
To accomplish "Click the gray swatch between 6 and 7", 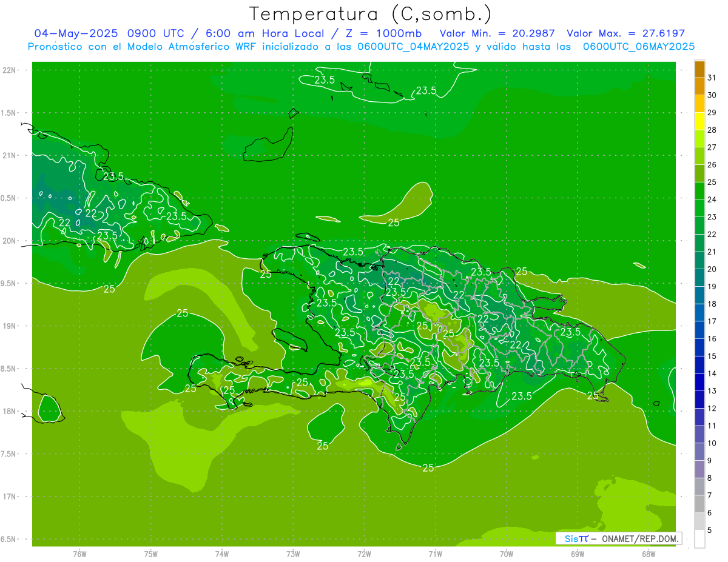I will pyautogui.click(x=699, y=504).
